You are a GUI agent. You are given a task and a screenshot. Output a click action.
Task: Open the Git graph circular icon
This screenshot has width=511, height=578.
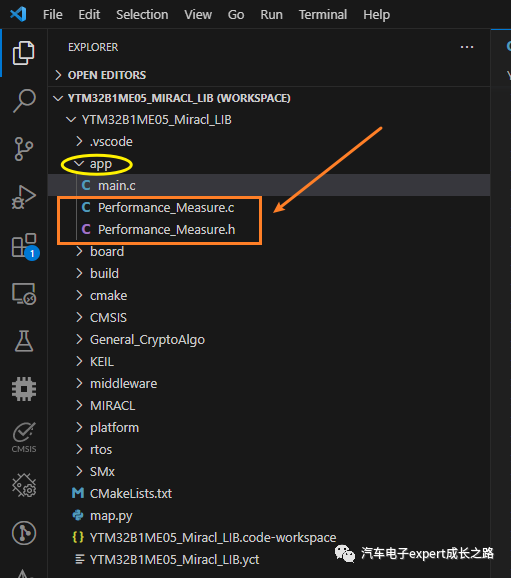click(x=24, y=533)
